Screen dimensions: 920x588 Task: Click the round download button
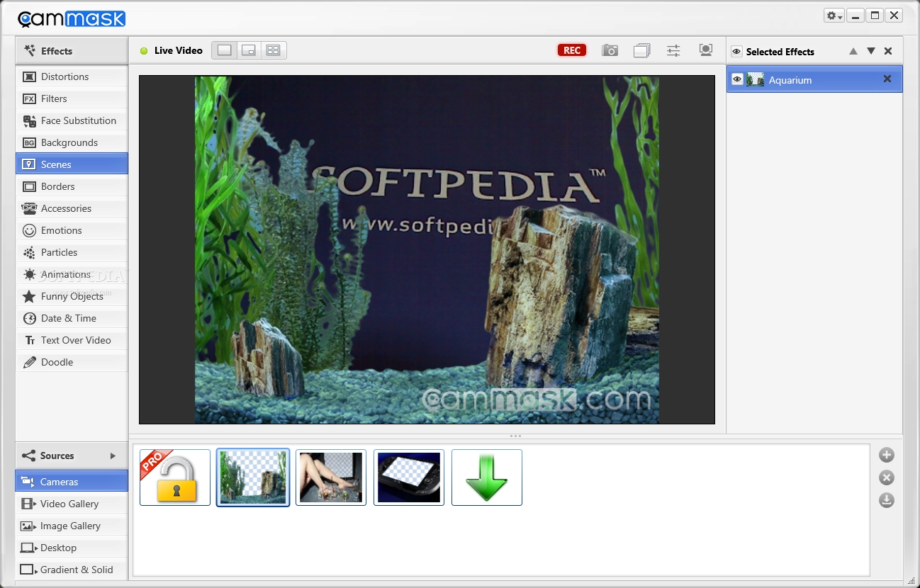point(887,500)
